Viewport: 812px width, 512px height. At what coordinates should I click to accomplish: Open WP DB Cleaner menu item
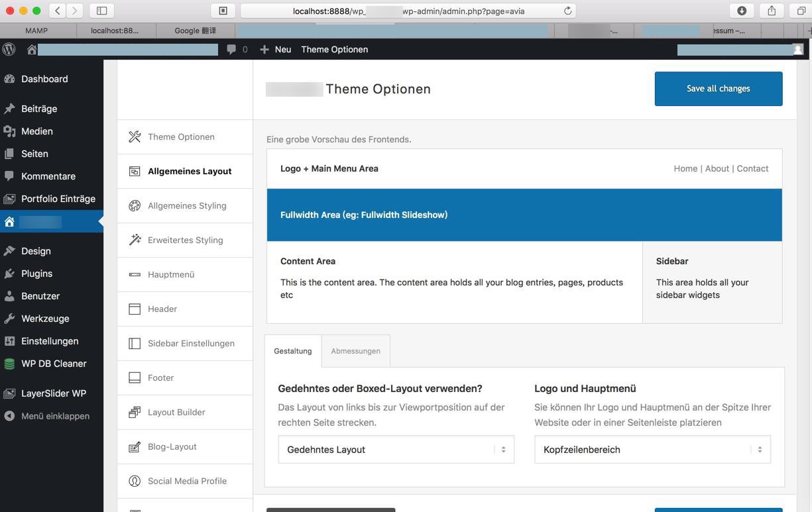[53, 364]
